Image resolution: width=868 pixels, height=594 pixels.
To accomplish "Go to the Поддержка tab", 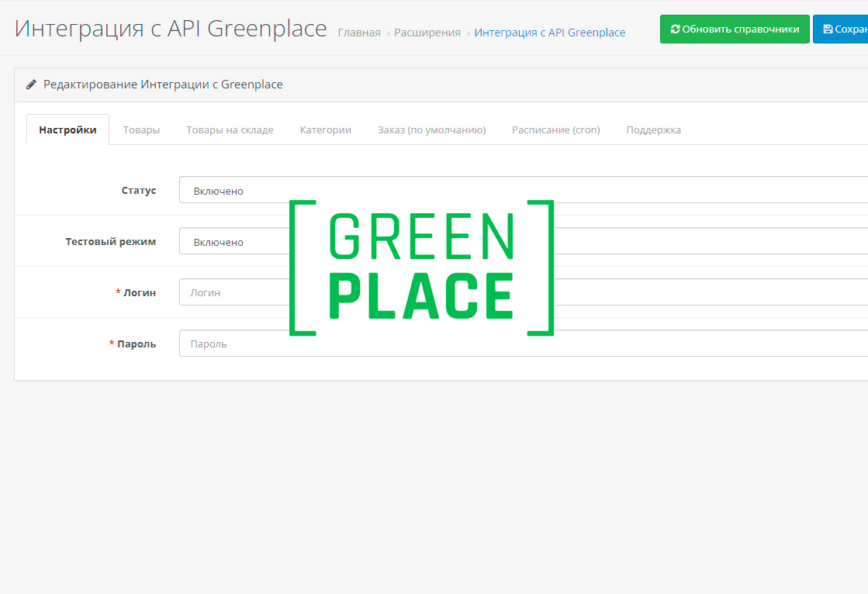I will click(x=654, y=130).
